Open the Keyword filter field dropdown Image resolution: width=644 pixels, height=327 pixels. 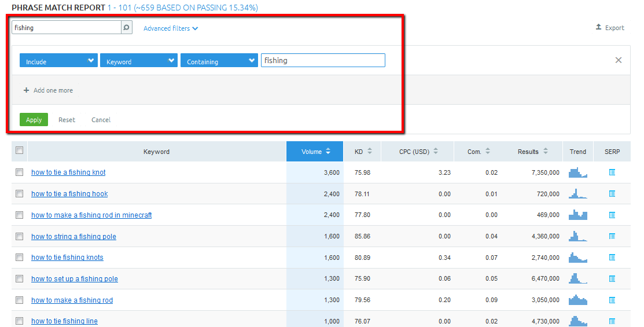[x=139, y=60]
